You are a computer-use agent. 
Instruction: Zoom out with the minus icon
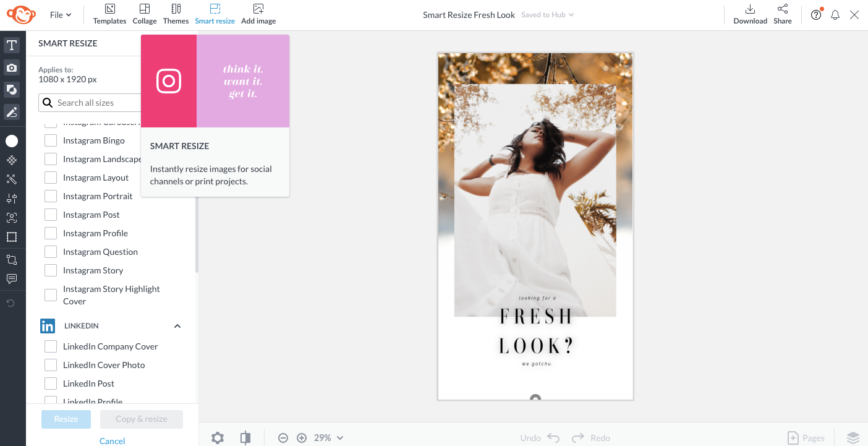pyautogui.click(x=283, y=438)
